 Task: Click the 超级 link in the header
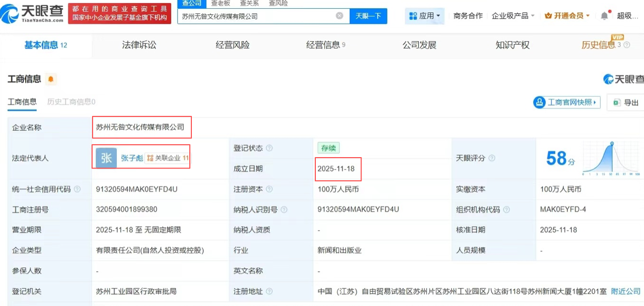(x=628, y=16)
